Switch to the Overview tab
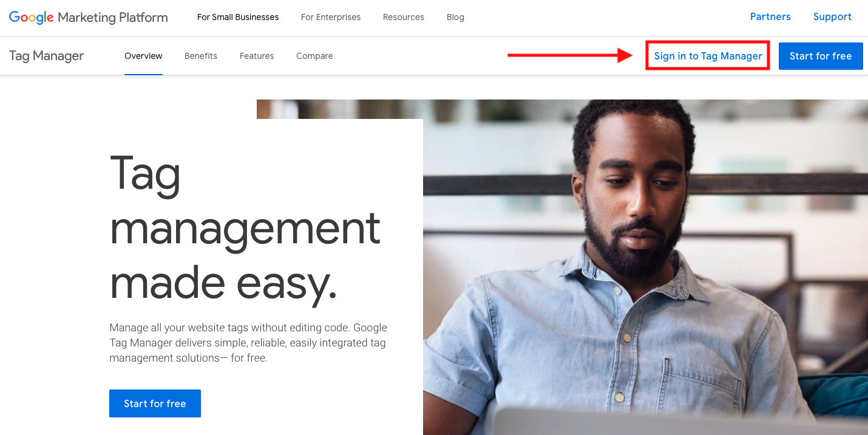Viewport: 868px width, 435px height. point(143,56)
